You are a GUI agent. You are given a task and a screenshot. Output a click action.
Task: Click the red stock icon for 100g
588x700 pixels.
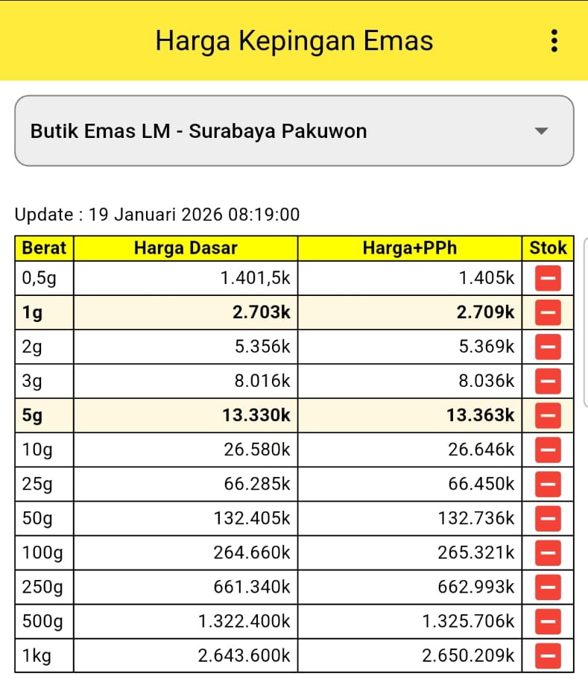(x=548, y=553)
